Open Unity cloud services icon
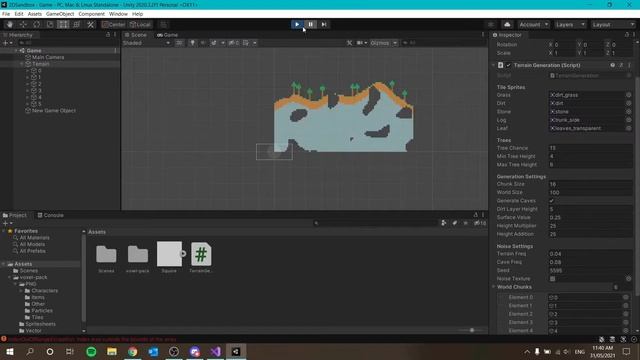 (x=507, y=24)
